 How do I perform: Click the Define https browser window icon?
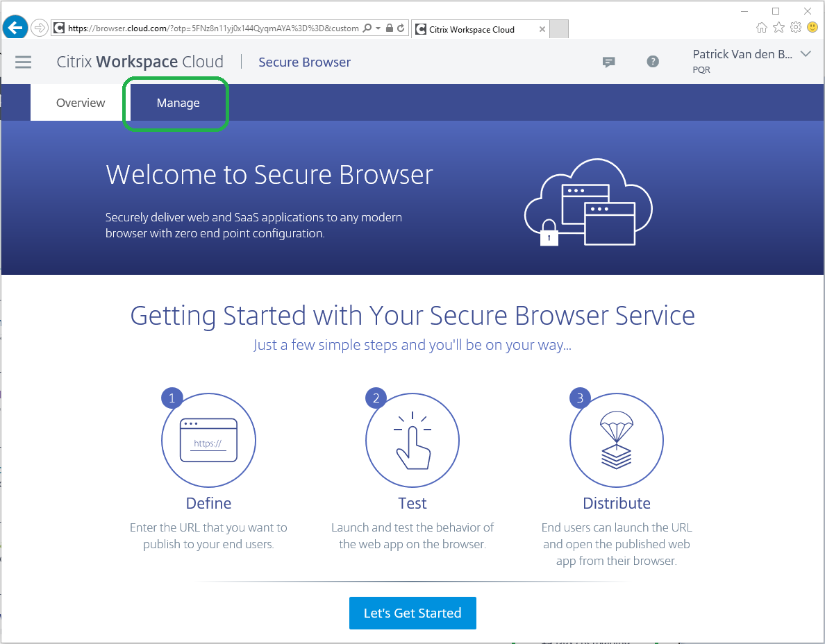pos(209,440)
